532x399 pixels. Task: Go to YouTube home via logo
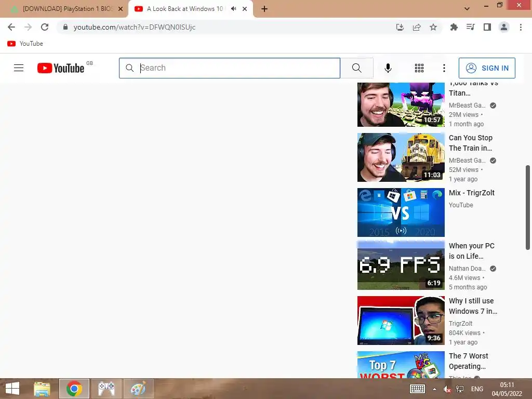pos(61,68)
